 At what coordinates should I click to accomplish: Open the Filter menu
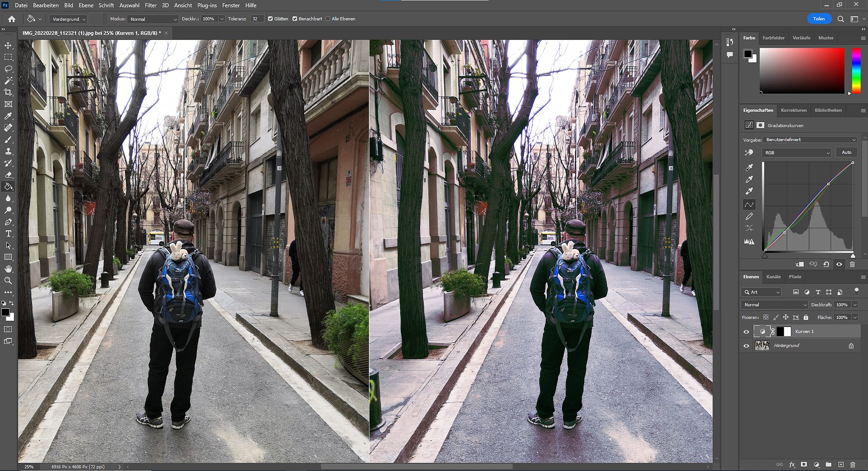[151, 5]
